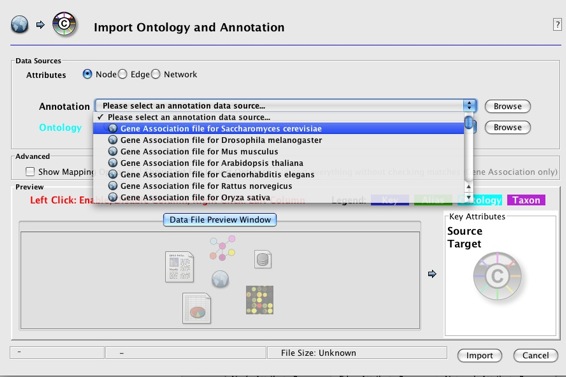Viewport: 566px width, 377px height.
Task: Click the large C disc in Key Attributes
Action: (x=497, y=276)
